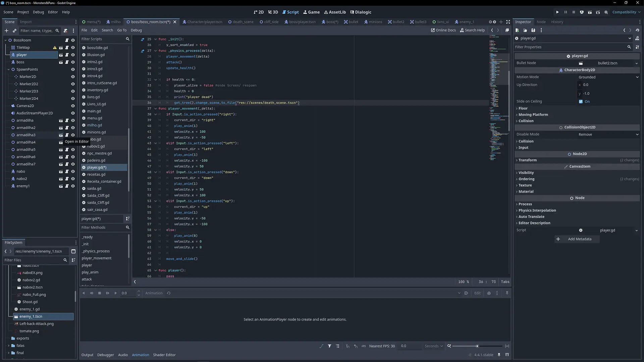
Task: Add a new node to scene
Action: (6, 31)
